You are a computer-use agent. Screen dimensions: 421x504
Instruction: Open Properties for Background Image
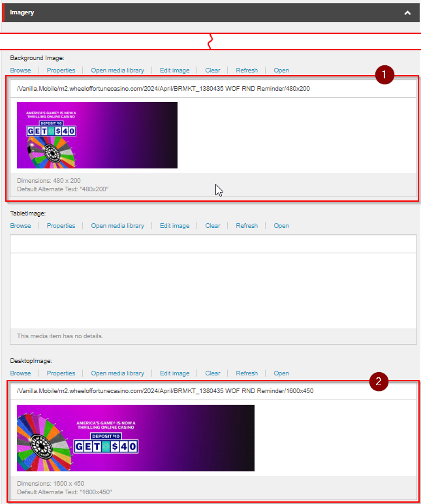[61, 71]
